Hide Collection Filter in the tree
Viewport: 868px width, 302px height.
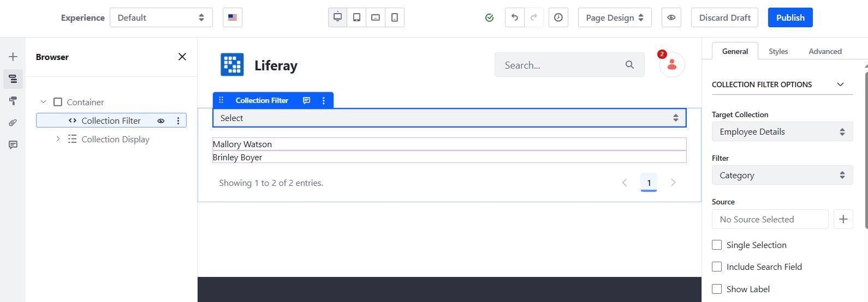pos(161,121)
